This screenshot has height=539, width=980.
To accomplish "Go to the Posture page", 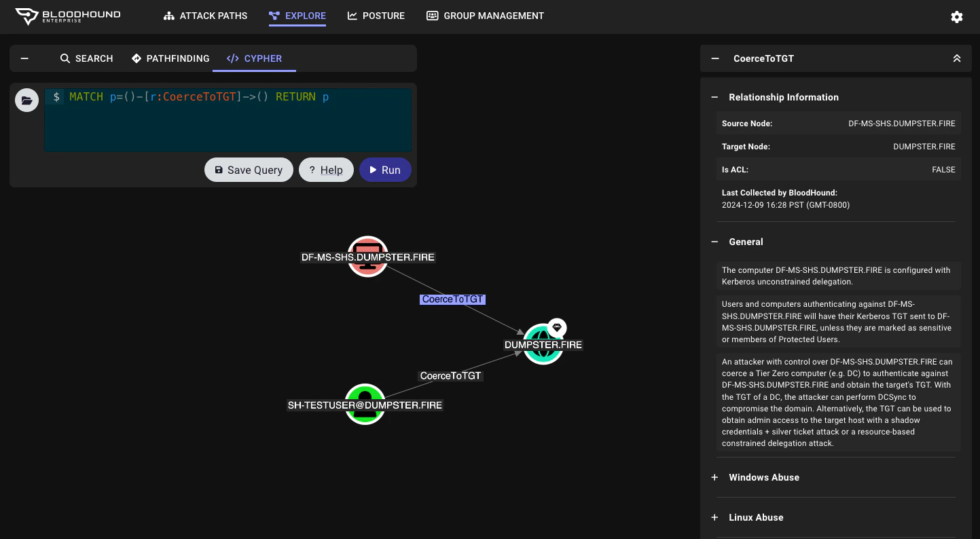I will coord(376,16).
